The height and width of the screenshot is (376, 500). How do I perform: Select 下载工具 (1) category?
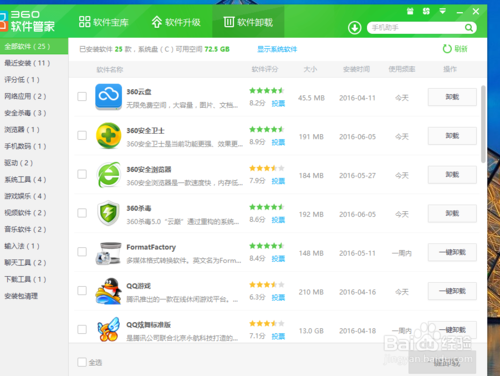click(x=34, y=279)
